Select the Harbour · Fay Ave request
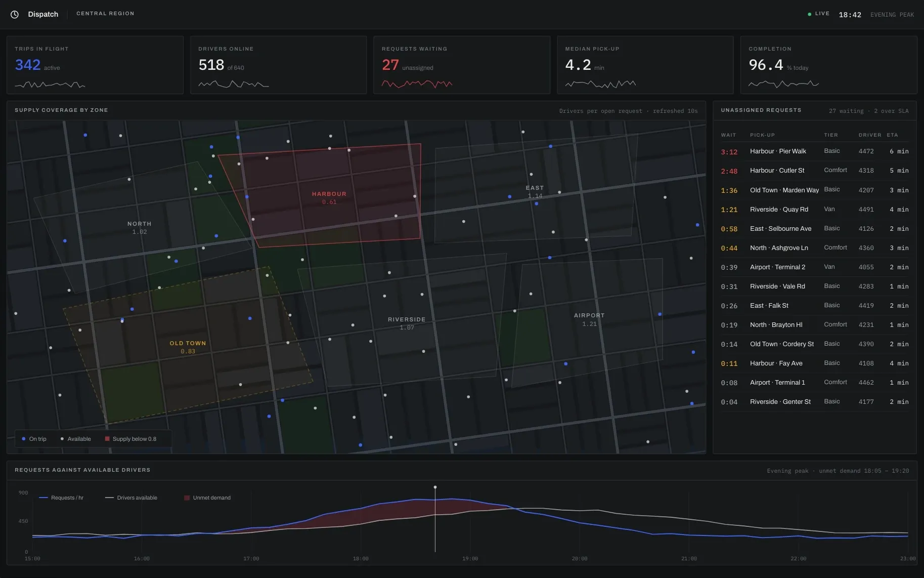924x578 pixels. click(x=815, y=363)
